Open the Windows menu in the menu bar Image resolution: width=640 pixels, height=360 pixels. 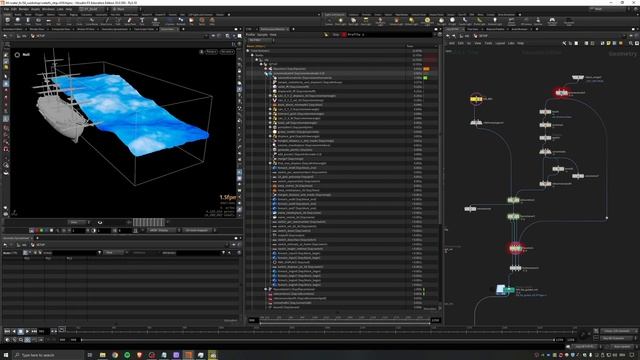(48, 9)
